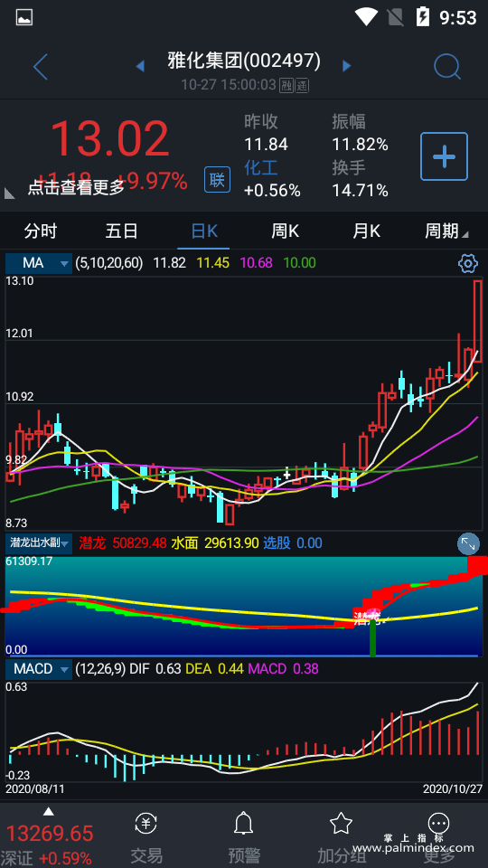Tap the timestamp 10-27 15:00:03
Viewport: 488px width, 868px height.
(229, 85)
